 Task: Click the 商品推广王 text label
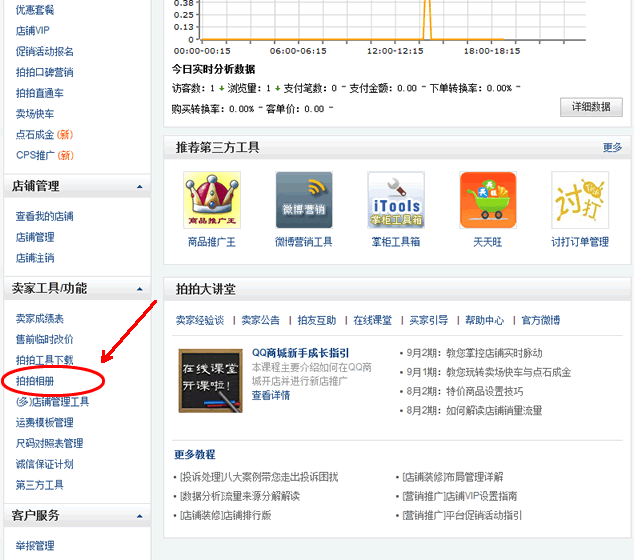[x=212, y=242]
